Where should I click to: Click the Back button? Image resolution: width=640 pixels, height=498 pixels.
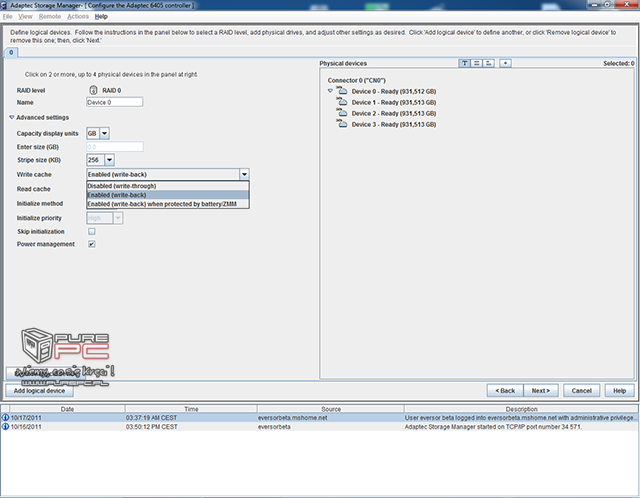505,391
